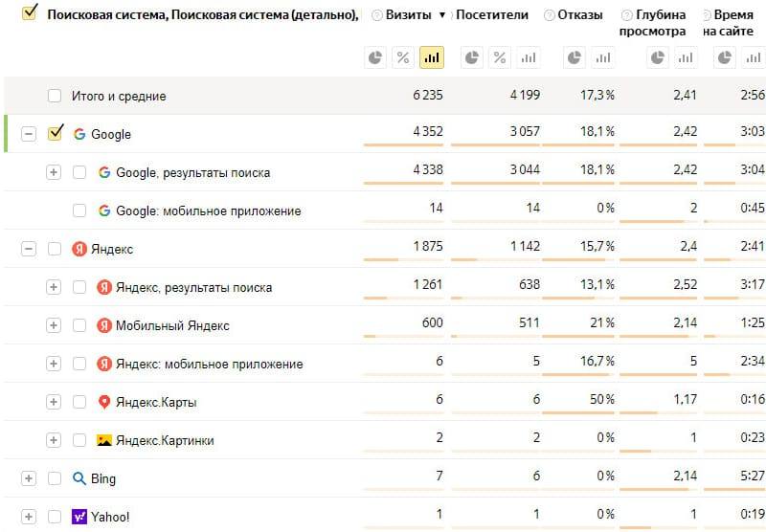The width and height of the screenshot is (766, 532).
Task: Collapse the Яндекс group
Action: click(x=29, y=249)
